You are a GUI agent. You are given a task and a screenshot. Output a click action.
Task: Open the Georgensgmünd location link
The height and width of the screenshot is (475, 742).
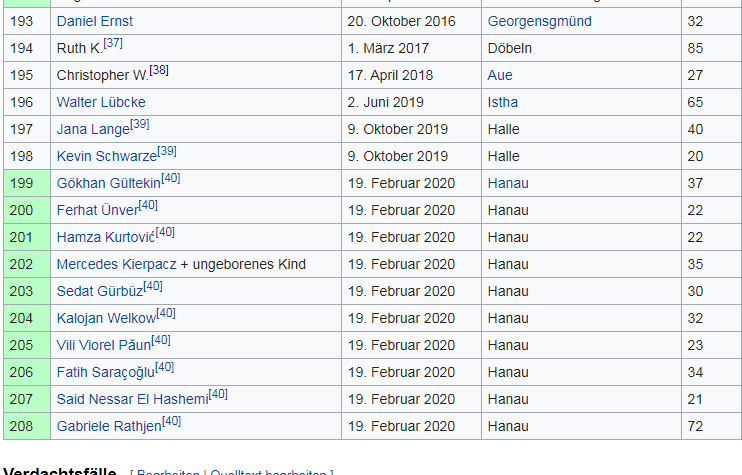pos(539,21)
